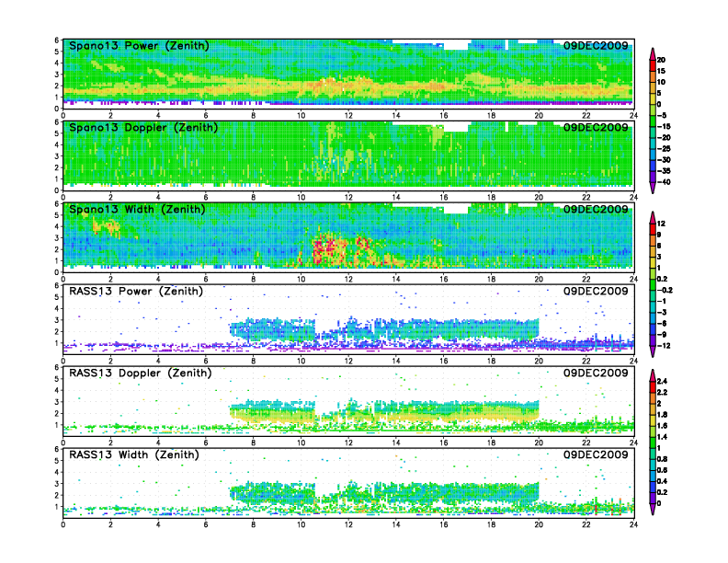Click the 09DEC2009 date in RASS13 Width panel
728x563 pixels.
596,454
